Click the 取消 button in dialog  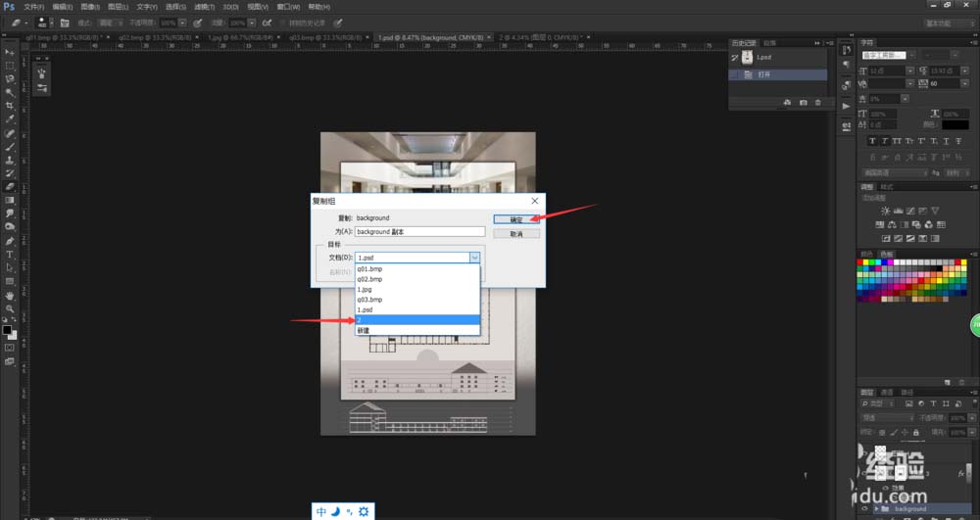(x=515, y=234)
